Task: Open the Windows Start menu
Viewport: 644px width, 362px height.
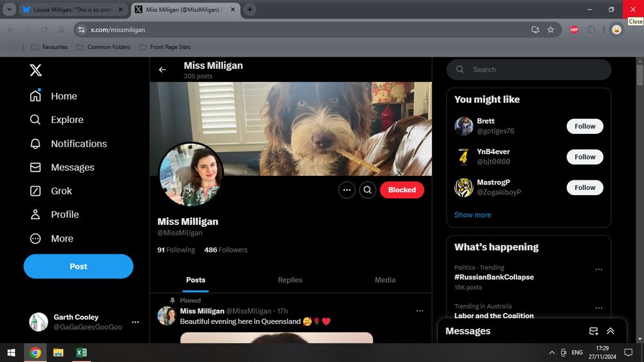Action: coord(12,352)
